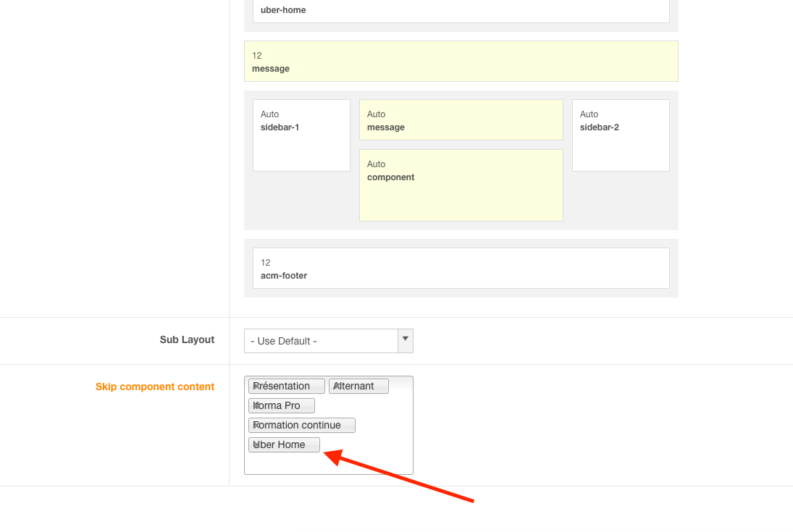Select the Auto message block above component

pos(461,120)
